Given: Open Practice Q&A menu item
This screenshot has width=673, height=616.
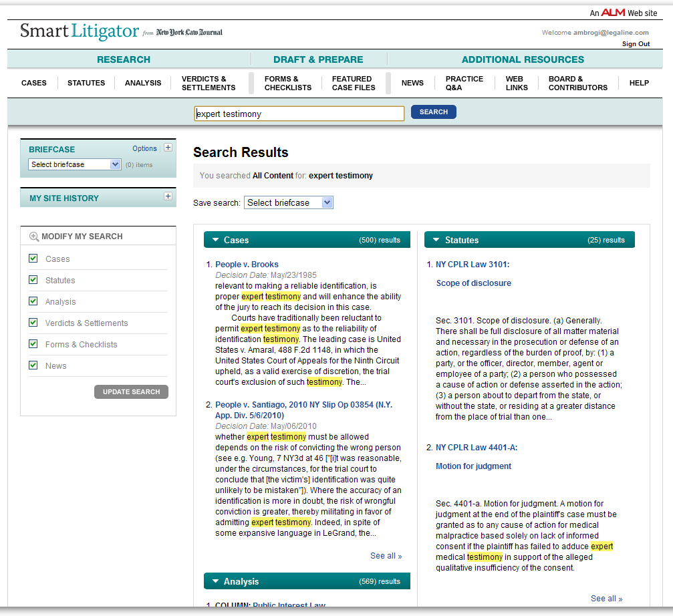Looking at the screenshot, I should [464, 84].
